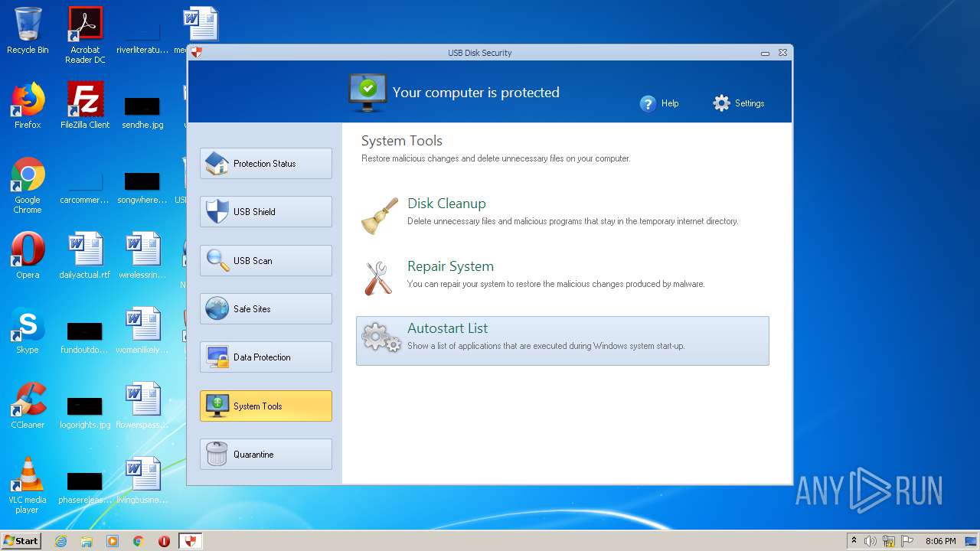Show hidden system tray icons

coord(854,541)
